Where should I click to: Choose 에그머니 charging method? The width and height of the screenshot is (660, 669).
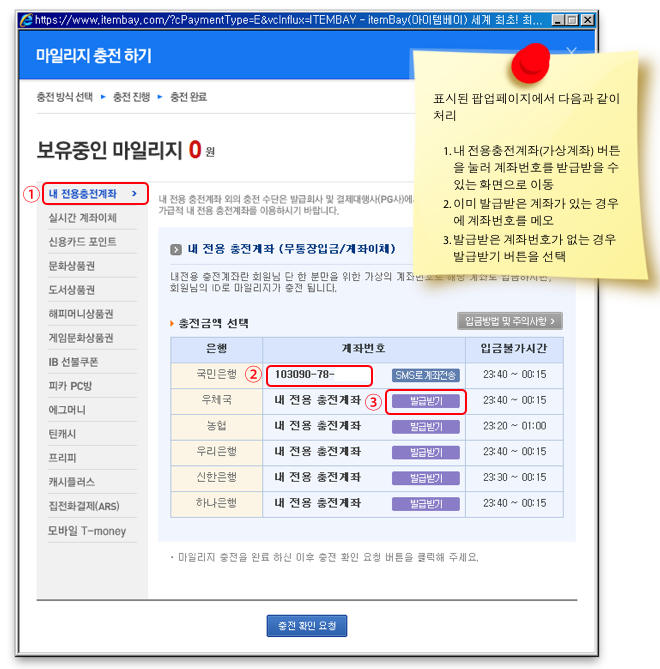[67, 410]
